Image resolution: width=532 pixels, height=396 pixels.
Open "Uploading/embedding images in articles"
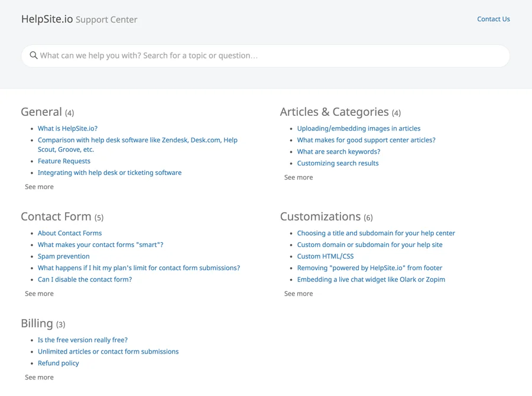pyautogui.click(x=359, y=128)
